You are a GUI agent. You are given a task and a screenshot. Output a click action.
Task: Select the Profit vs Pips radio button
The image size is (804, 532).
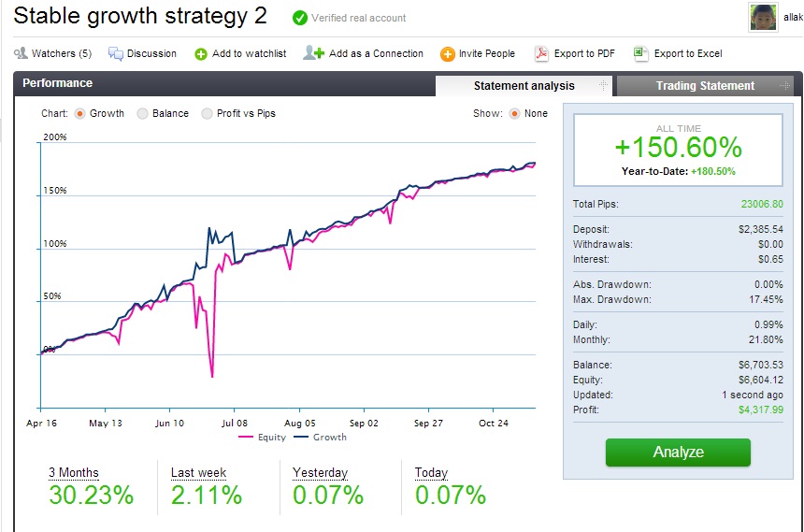point(207,113)
